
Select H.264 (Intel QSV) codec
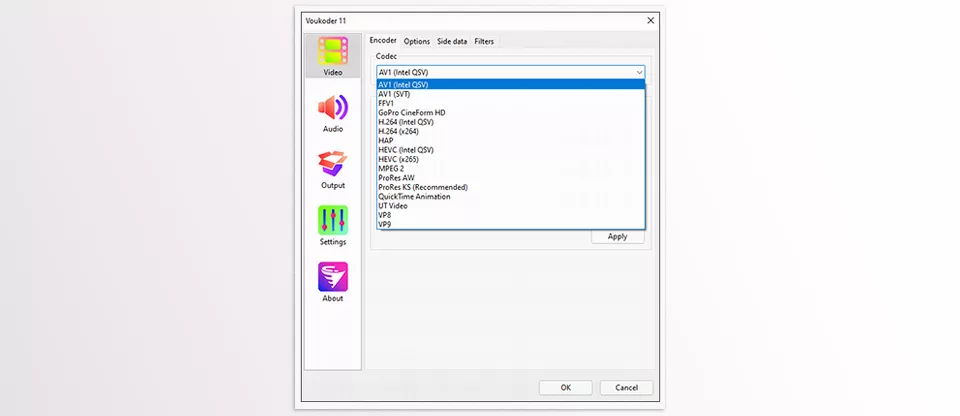(x=511, y=122)
